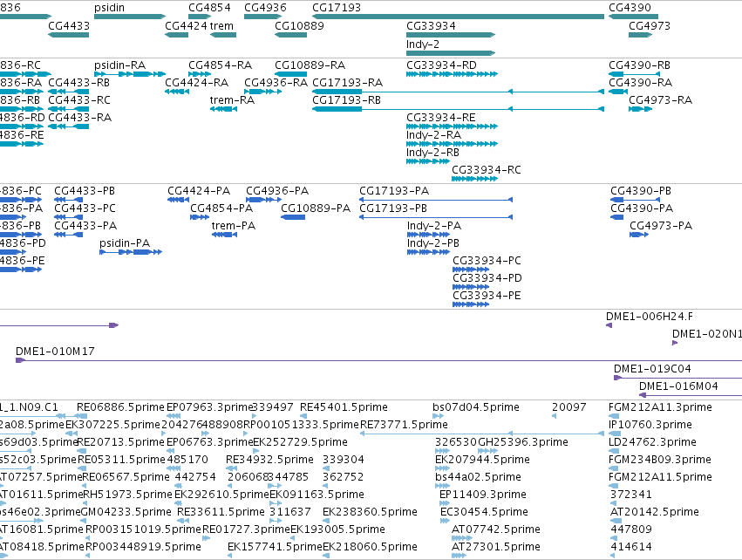
Task: Select the CG4424 gene label
Action: coord(186,26)
